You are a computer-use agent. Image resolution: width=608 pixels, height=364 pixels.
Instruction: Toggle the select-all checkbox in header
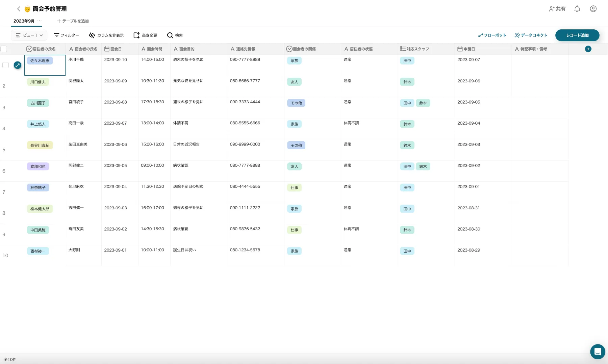pos(4,49)
